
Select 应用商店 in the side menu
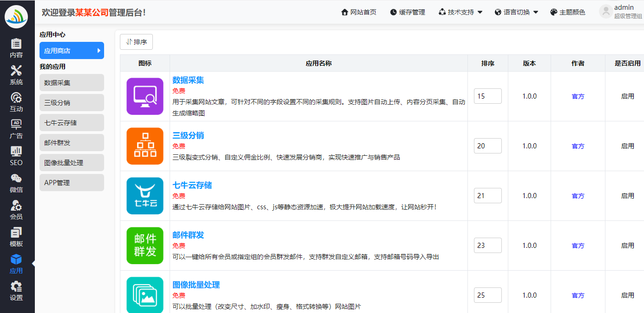(72, 51)
